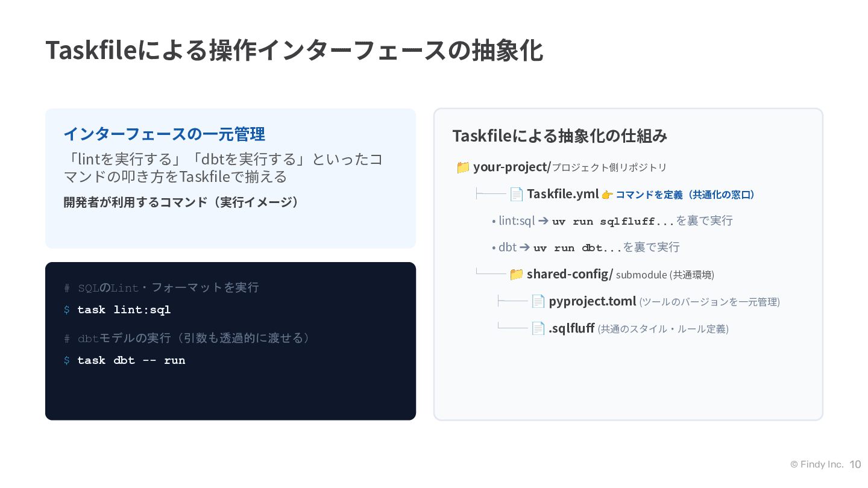Click the arrow after dbt bullet
This screenshot has width=868, height=488.
click(524, 247)
